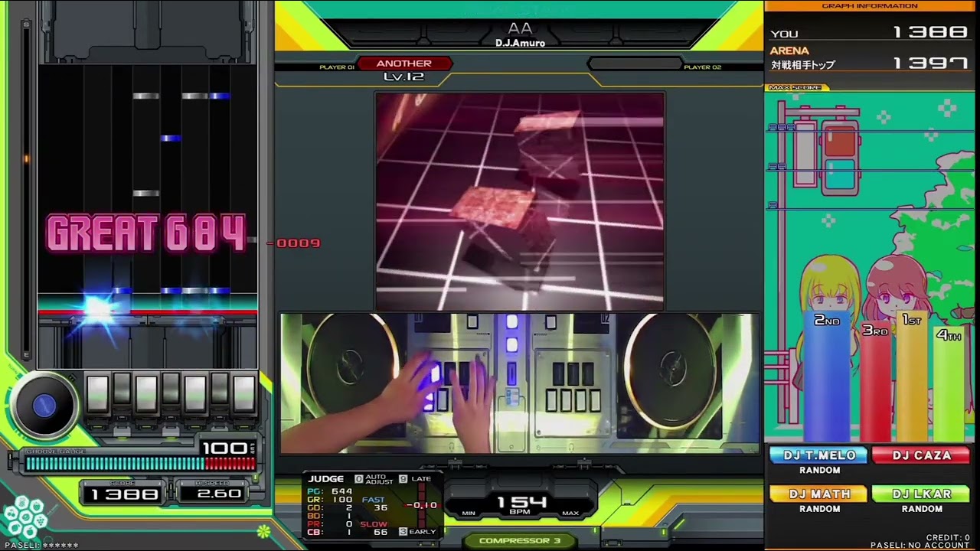
Task: Tap the seventh white key farthest from the turntable
Action: 244,393
